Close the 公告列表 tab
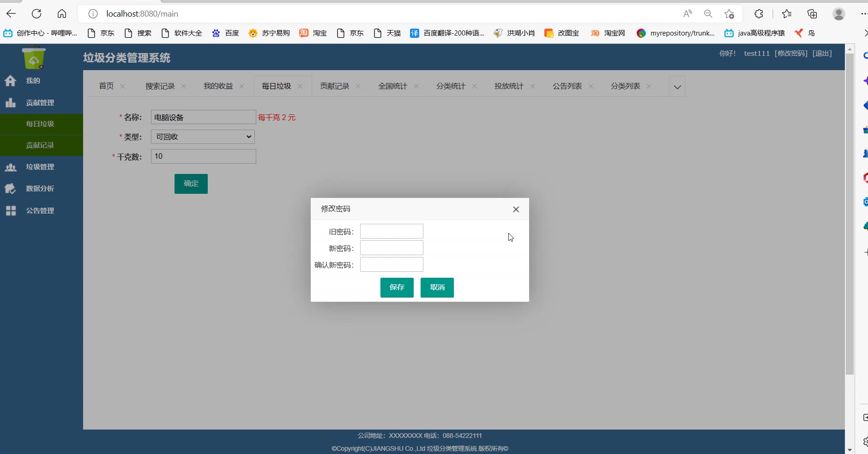Image resolution: width=868 pixels, height=454 pixels. point(591,86)
